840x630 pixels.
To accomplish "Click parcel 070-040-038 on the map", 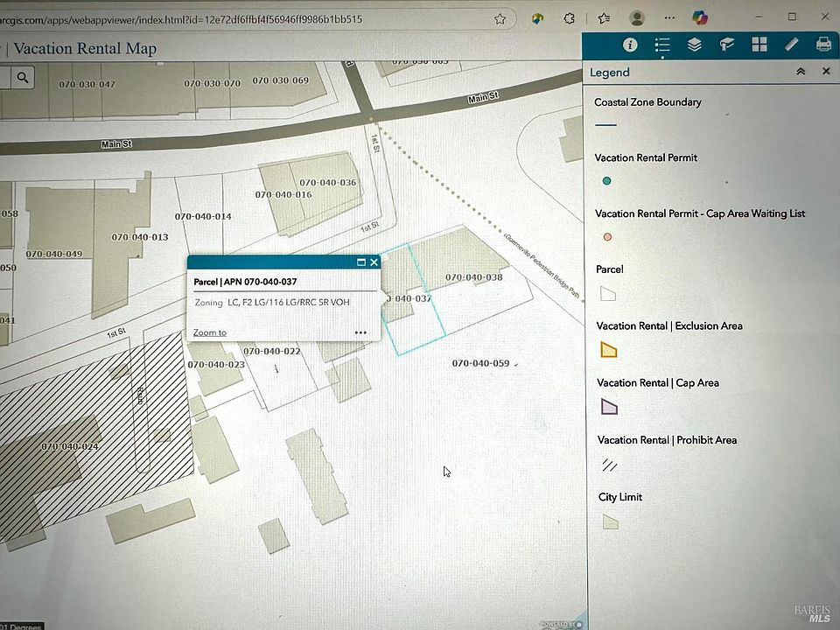I will (473, 277).
